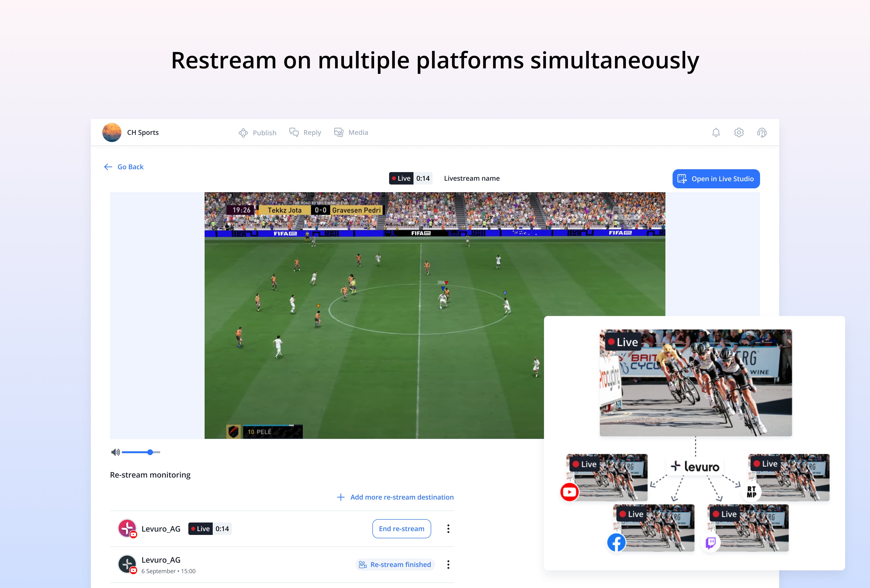Viewport: 870px width, 588px height.
Task: Click the notifications bell icon
Action: point(716,132)
